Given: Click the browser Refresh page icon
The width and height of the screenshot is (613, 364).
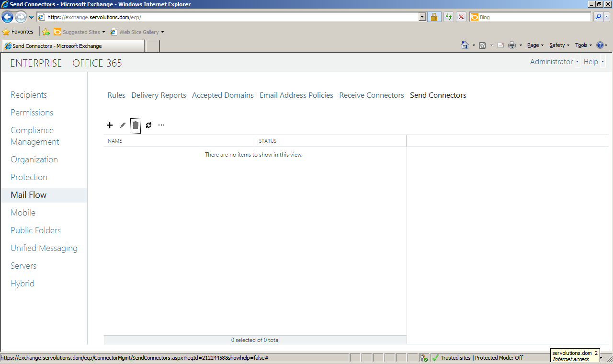Looking at the screenshot, I should point(448,17).
